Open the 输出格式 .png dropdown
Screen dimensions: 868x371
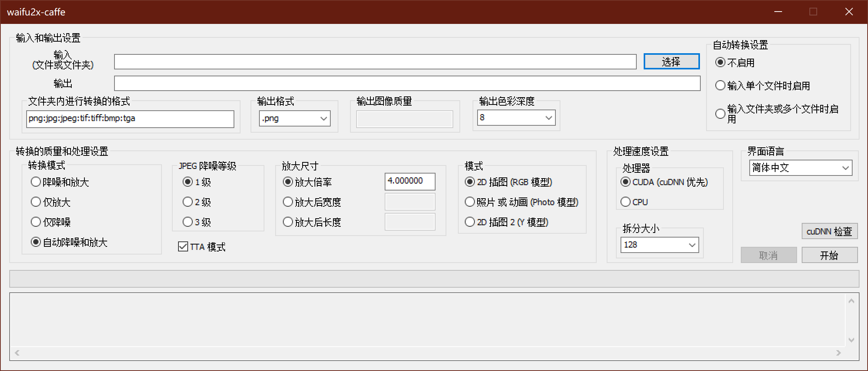[295, 118]
